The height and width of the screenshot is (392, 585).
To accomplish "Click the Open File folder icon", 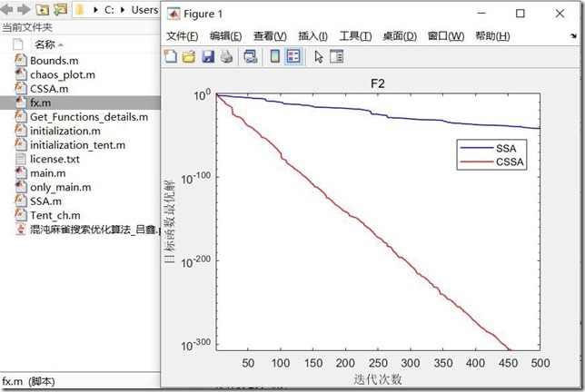I will [189, 56].
